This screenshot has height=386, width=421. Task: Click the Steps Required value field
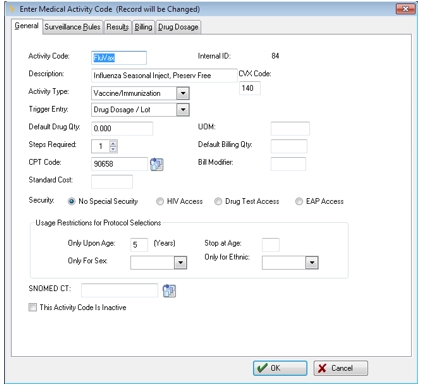pyautogui.click(x=100, y=146)
